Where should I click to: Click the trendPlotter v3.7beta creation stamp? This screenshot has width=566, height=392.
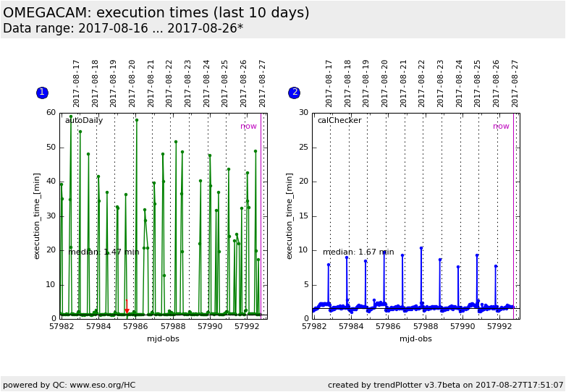[445, 385]
